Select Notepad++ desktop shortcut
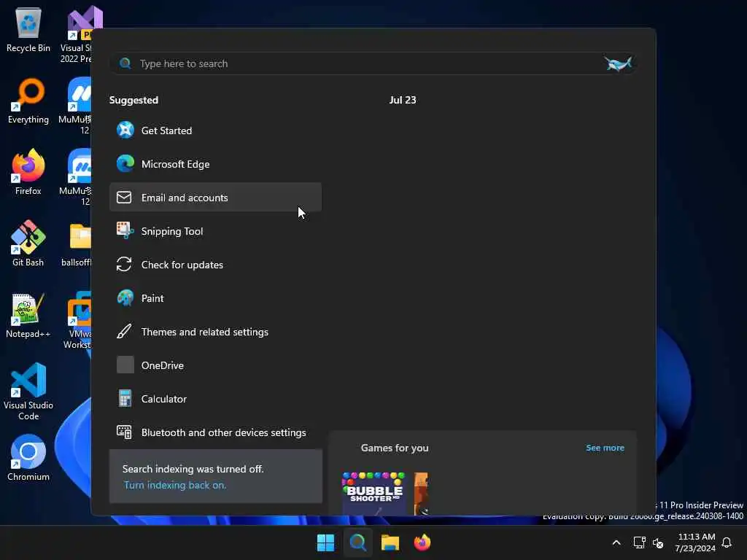This screenshot has height=560, width=747. click(x=28, y=315)
